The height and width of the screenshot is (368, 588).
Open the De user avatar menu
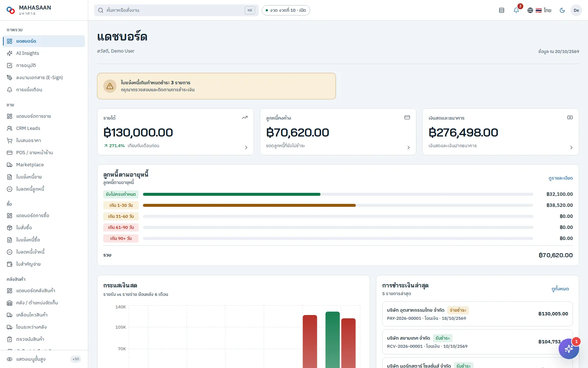click(x=576, y=10)
